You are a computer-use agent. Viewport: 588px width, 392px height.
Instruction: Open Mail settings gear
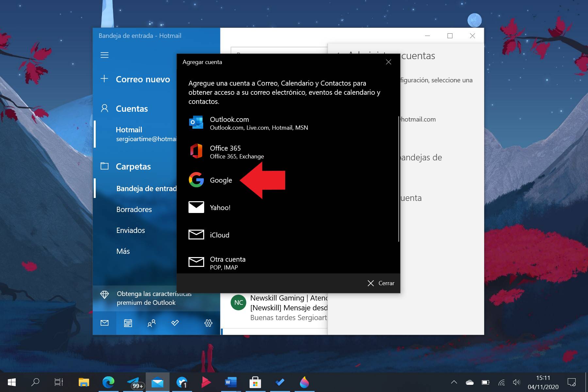pyautogui.click(x=208, y=323)
